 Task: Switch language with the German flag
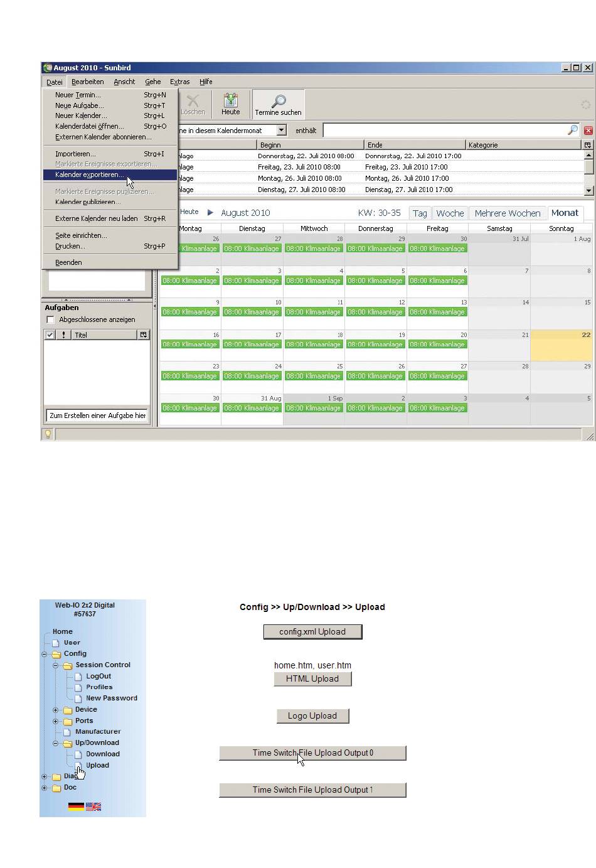pyautogui.click(x=76, y=806)
